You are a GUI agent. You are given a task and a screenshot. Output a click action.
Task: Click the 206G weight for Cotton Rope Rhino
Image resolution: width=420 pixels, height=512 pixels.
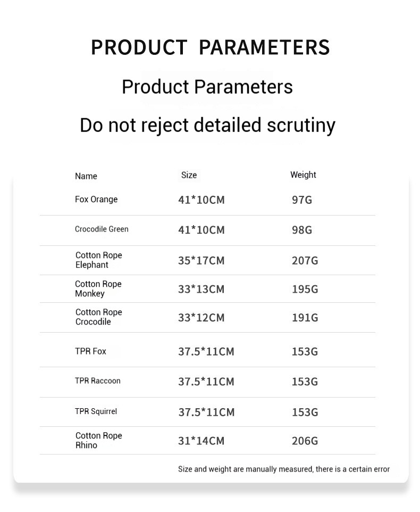(x=305, y=441)
